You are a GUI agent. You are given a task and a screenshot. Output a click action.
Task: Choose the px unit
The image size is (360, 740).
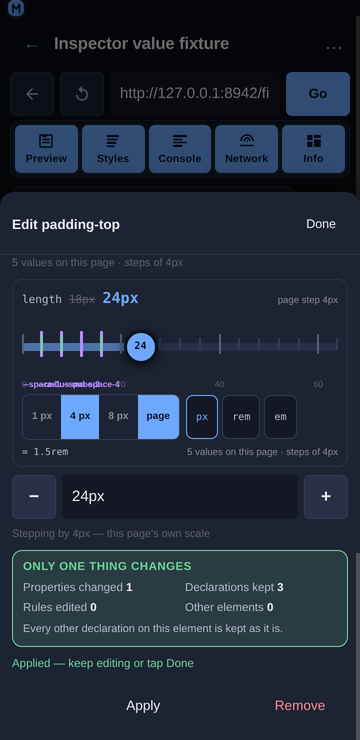202,417
